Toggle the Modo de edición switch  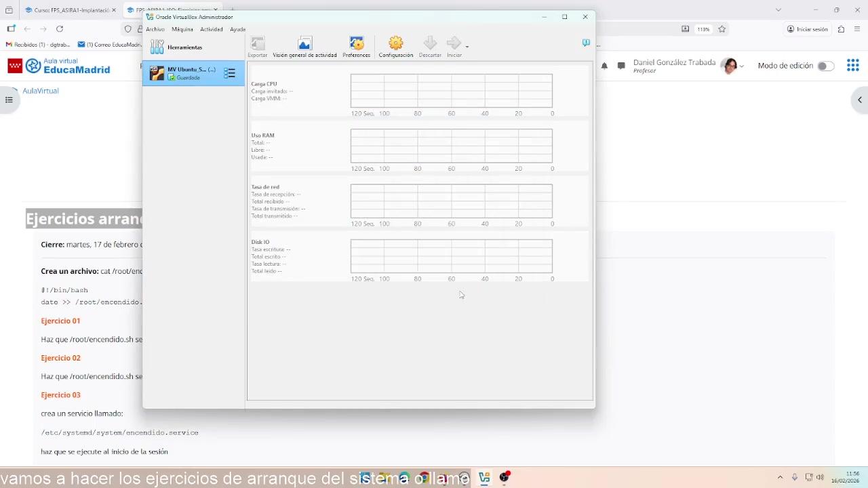coord(825,66)
